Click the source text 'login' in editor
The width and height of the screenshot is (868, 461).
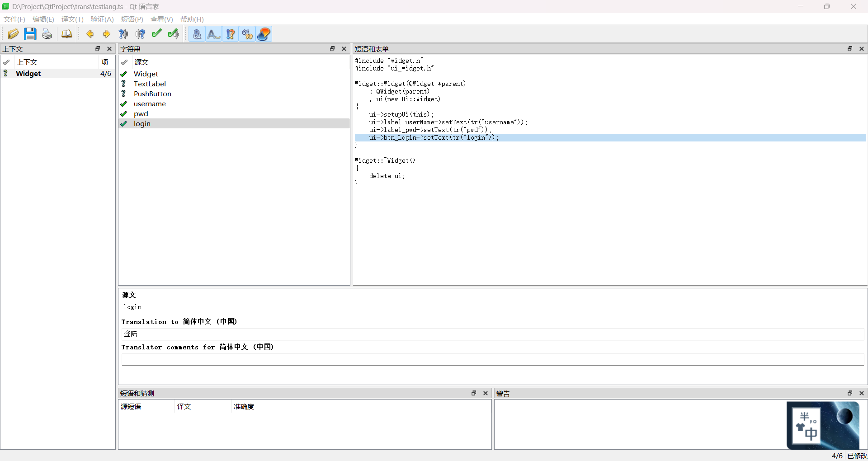(132, 307)
